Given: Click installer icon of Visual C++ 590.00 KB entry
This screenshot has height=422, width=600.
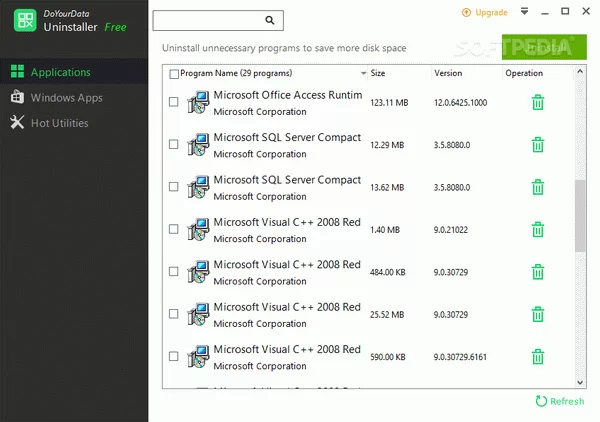Looking at the screenshot, I should [198, 357].
